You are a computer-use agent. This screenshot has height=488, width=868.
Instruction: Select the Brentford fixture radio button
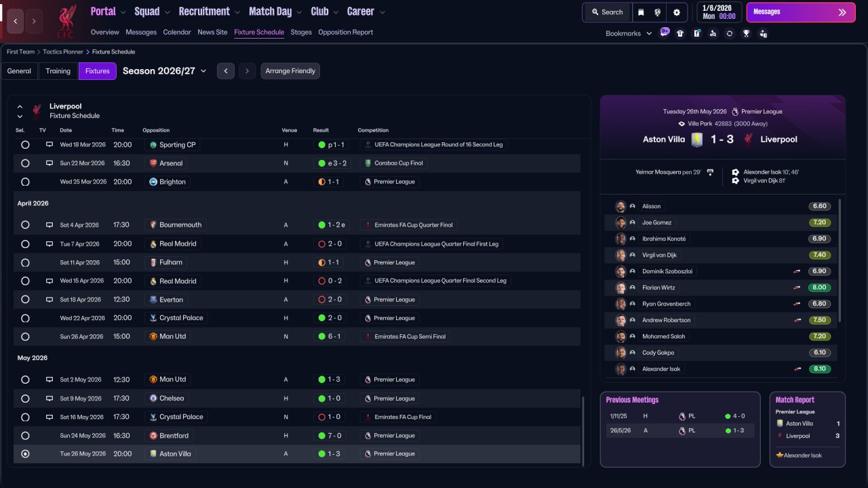coord(25,436)
